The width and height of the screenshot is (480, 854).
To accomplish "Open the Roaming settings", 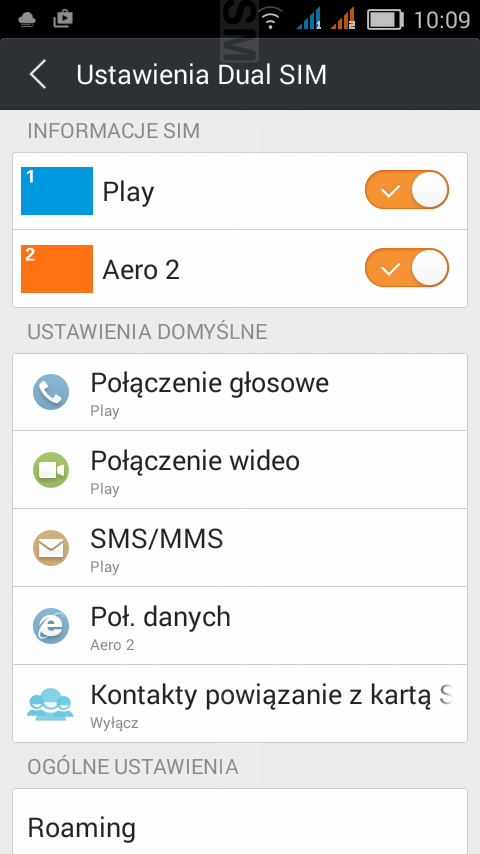I will pyautogui.click(x=240, y=821).
